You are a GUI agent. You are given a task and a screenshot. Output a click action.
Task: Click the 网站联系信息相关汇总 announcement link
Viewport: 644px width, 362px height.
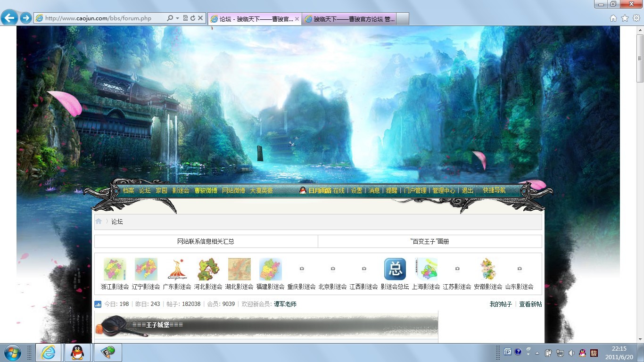[206, 241]
